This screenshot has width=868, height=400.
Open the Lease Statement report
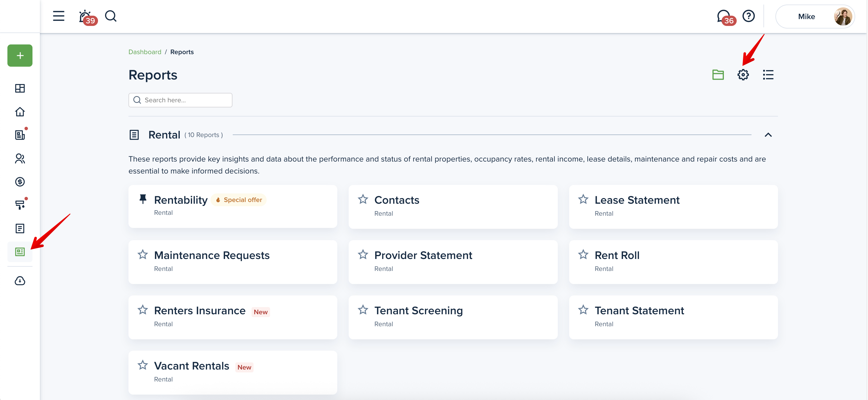637,200
